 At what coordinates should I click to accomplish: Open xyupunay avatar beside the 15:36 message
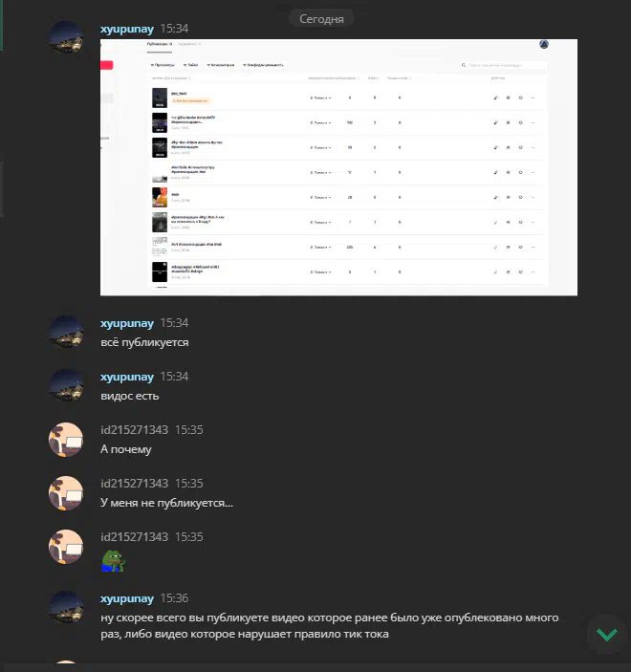point(66,608)
